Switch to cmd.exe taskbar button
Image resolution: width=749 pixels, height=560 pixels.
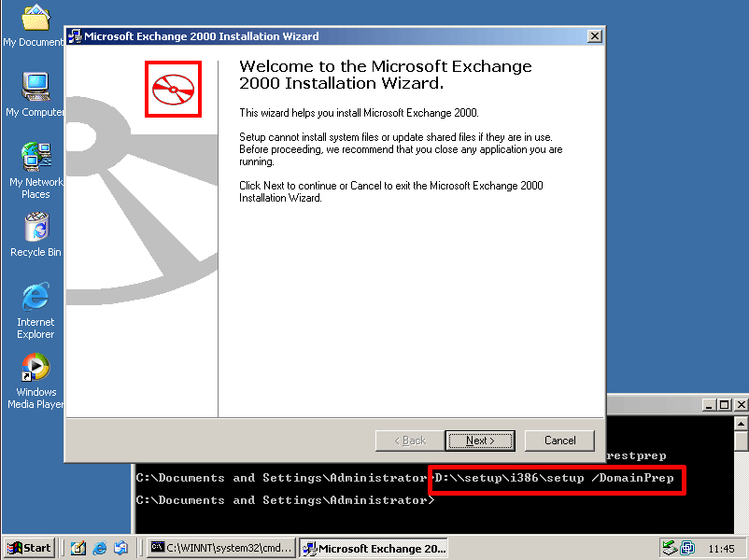point(221,548)
